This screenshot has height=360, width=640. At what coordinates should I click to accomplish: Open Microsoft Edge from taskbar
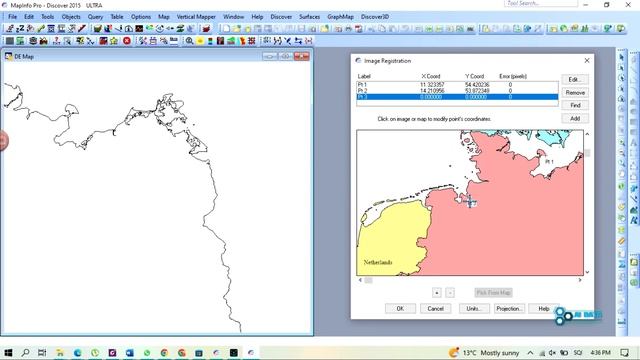pos(77,353)
